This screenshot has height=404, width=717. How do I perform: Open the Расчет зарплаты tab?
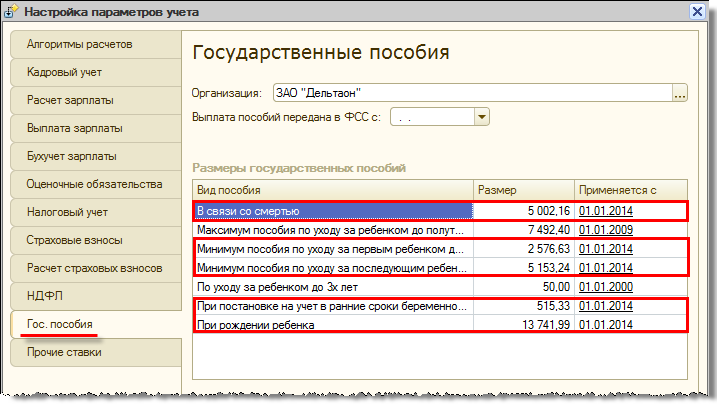point(96,100)
